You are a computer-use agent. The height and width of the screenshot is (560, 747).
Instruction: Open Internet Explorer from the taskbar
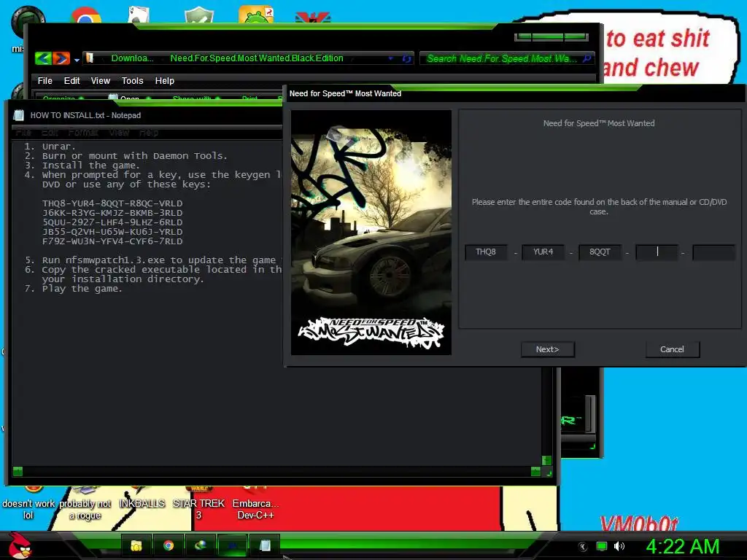click(200, 545)
